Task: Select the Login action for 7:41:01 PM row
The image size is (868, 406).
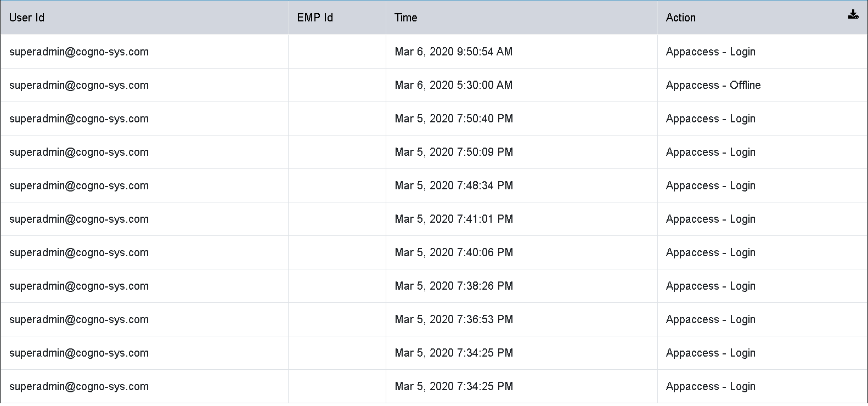Action: 711,219
